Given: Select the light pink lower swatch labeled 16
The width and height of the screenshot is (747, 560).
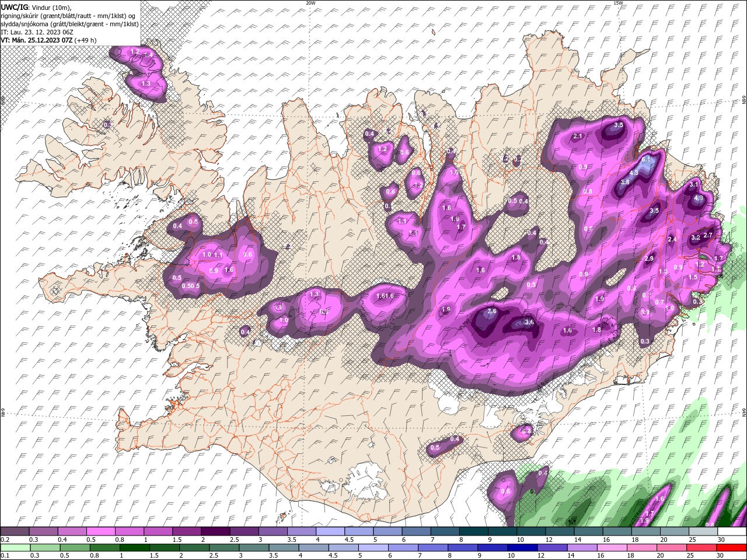Looking at the screenshot, I should coord(611,548).
